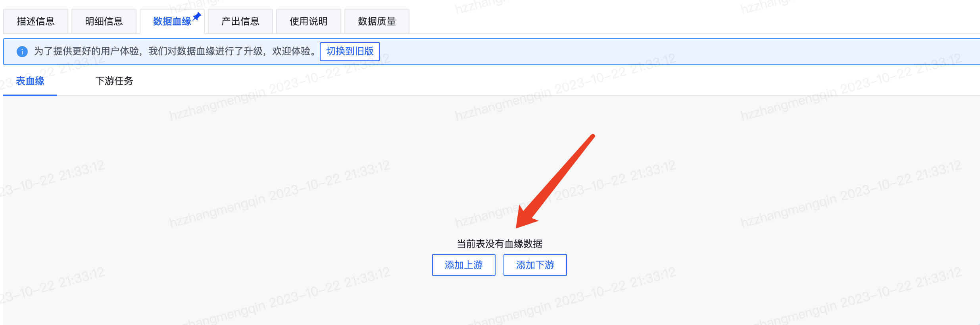Viewport: 980px width, 325px height.
Task: Select the 数据血缘 tab label
Action: [172, 21]
